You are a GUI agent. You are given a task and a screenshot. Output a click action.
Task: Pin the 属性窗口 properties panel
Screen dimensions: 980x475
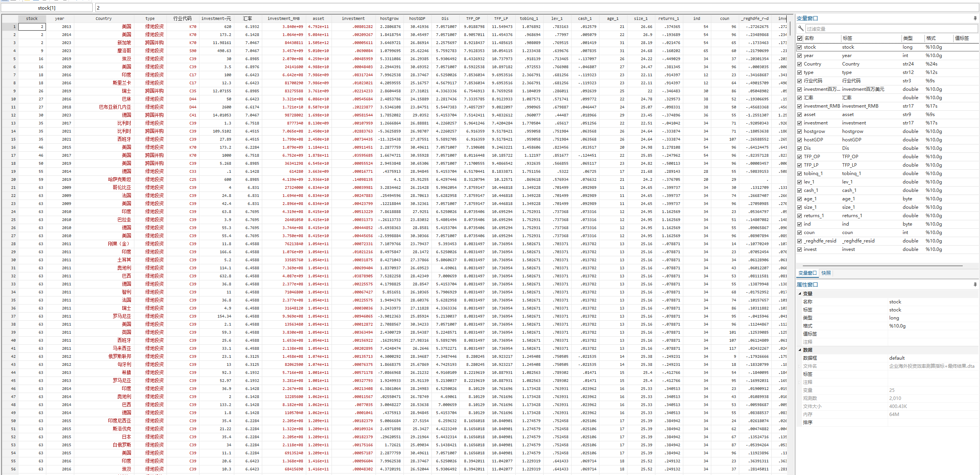point(975,284)
